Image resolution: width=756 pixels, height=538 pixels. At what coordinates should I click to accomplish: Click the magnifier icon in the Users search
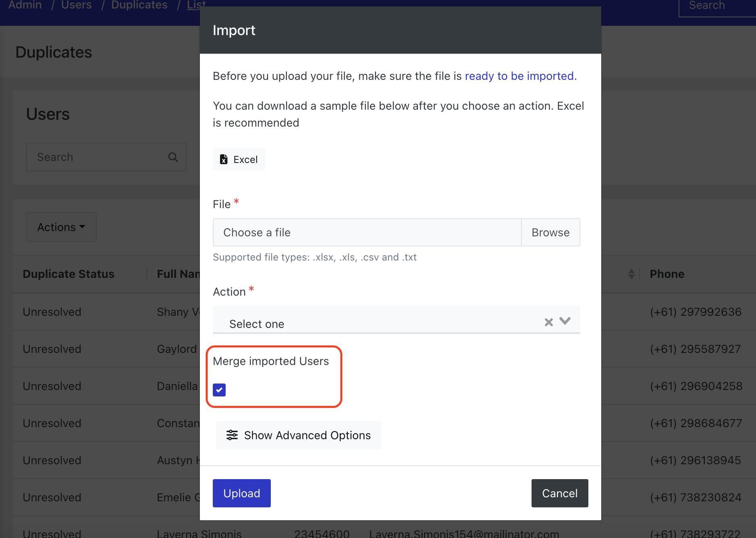coord(173,157)
